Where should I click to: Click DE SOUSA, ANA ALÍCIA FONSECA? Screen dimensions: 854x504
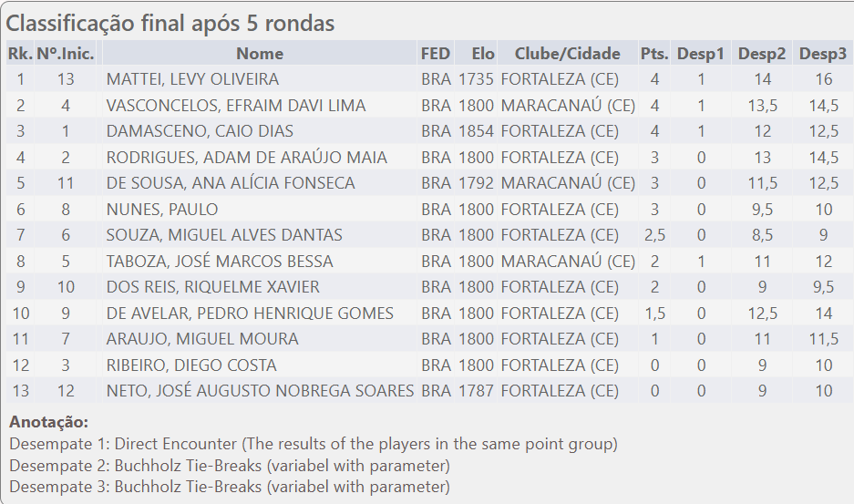pos(231,183)
